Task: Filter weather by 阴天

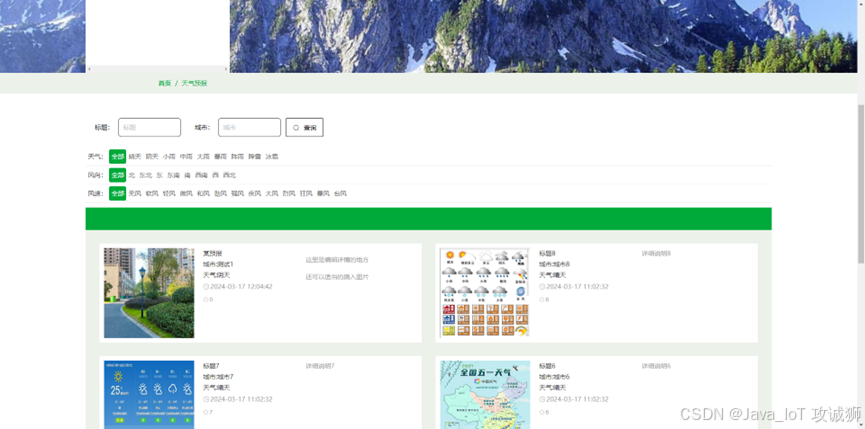Action: (x=152, y=157)
